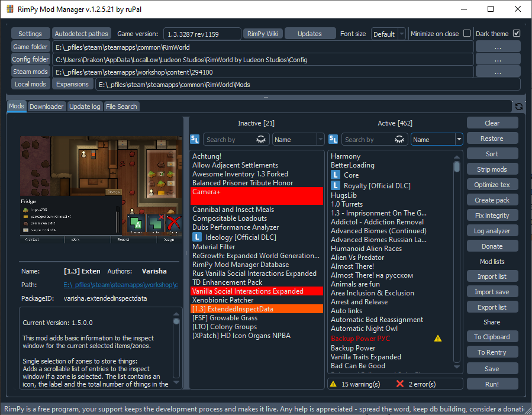Click the Run! button

(492, 384)
